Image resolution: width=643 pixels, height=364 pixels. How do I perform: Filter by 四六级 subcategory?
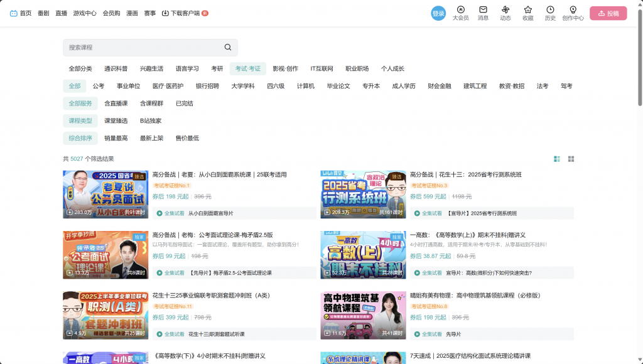[x=276, y=86]
